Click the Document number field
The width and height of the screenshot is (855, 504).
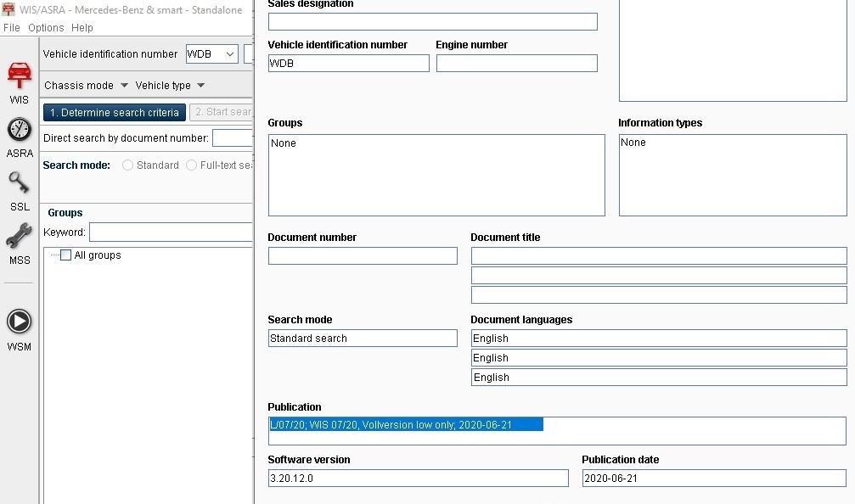coord(363,256)
